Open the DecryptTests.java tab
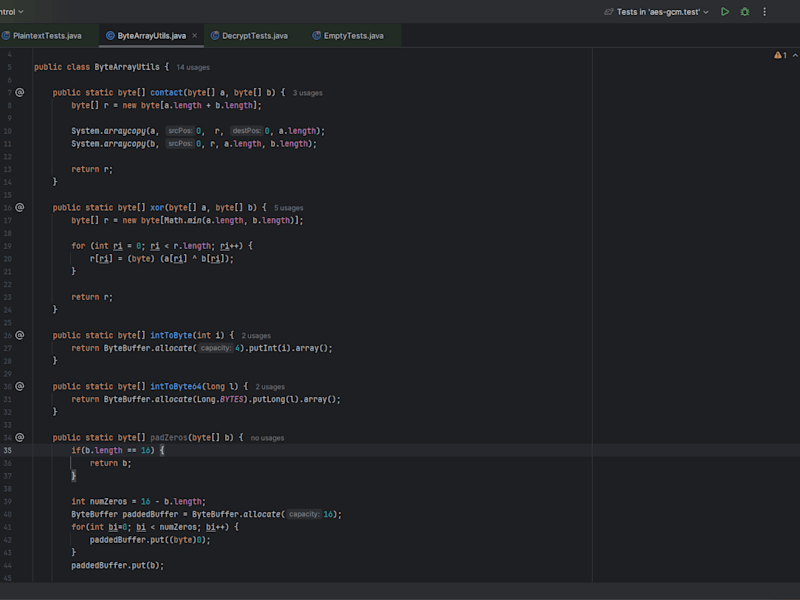Viewport: 800px width, 600px height. 249,36
